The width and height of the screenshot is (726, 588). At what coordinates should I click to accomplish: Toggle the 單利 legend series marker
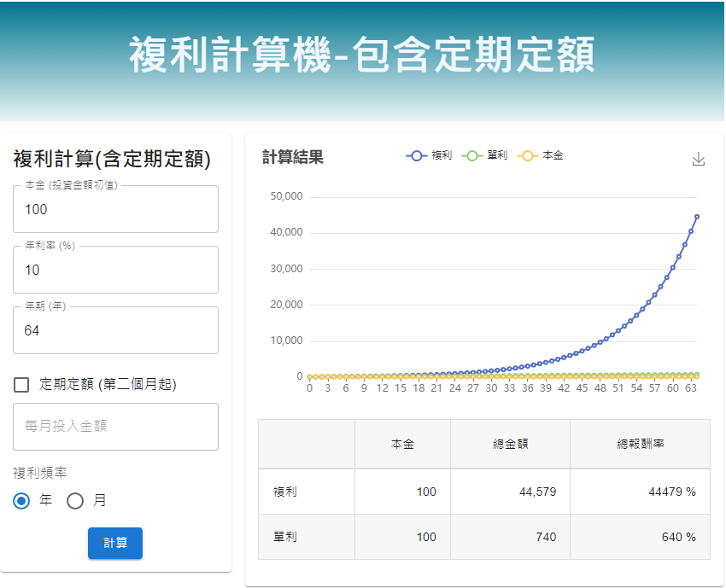point(472,155)
